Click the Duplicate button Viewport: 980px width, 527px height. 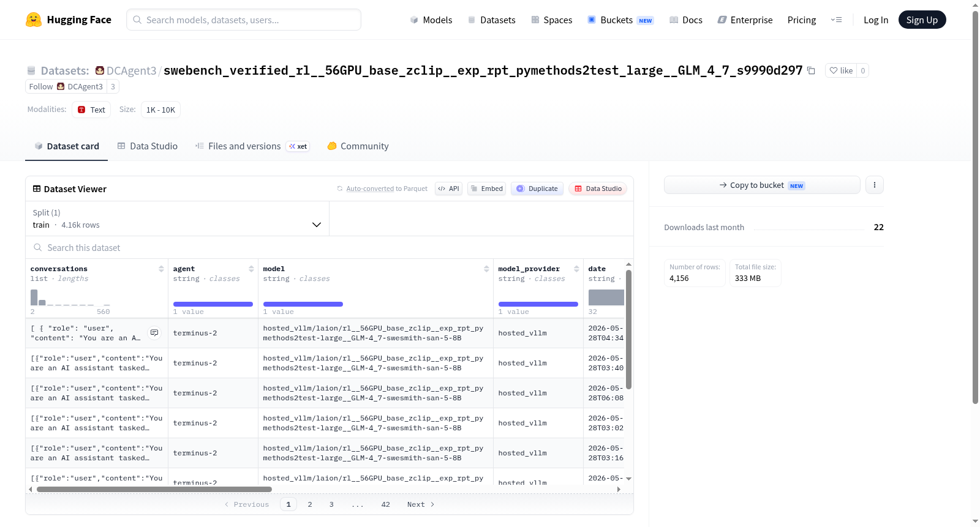coord(537,189)
